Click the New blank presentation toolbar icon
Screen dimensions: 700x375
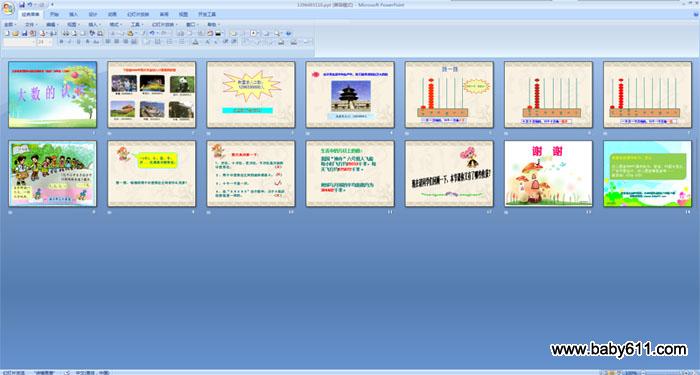(x=7, y=33)
